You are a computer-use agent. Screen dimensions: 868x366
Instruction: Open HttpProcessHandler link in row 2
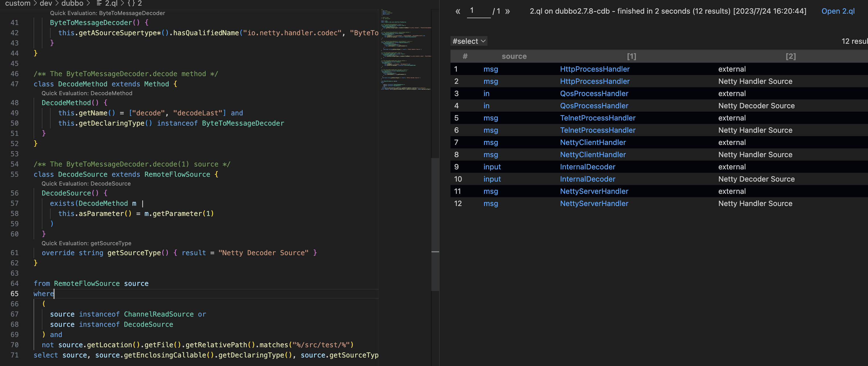[595, 81]
